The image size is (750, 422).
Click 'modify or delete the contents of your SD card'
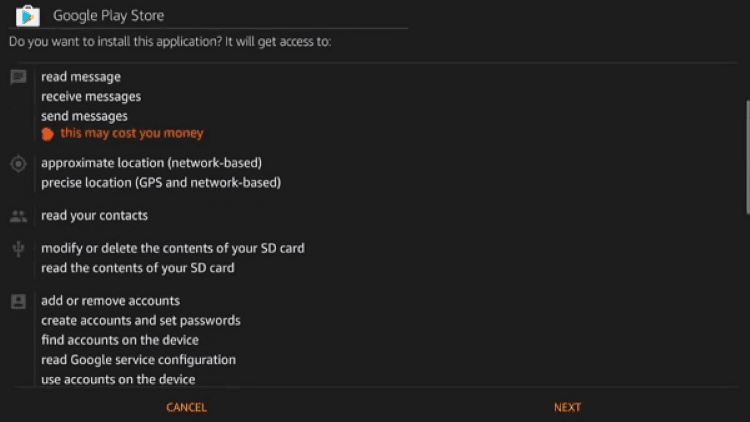point(172,248)
